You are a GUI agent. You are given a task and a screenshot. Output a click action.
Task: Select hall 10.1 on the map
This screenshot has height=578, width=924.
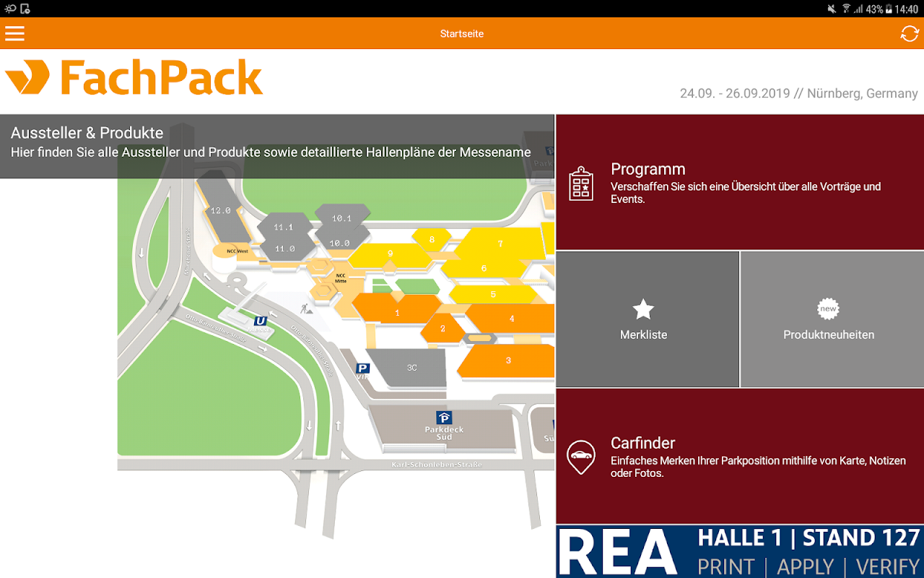coord(341,217)
